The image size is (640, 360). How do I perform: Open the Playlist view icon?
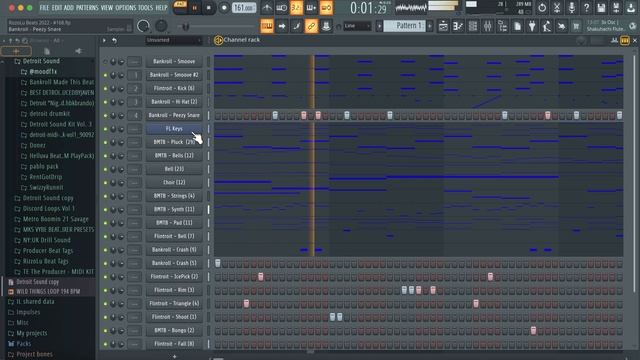(x=443, y=27)
